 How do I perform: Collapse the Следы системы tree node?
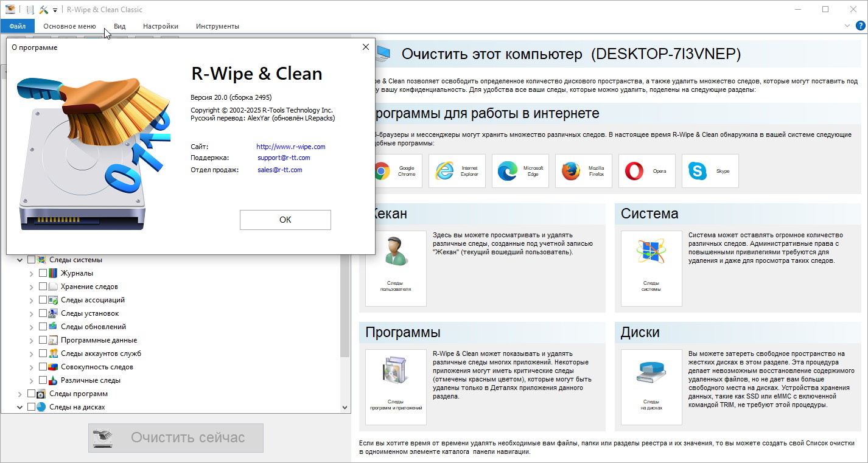click(x=20, y=260)
